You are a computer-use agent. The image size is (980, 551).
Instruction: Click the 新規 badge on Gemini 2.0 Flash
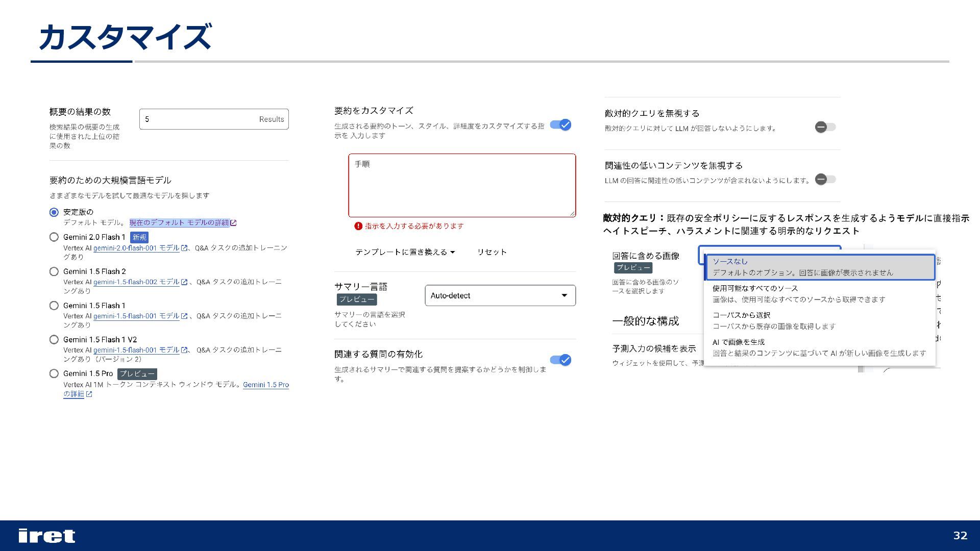139,237
